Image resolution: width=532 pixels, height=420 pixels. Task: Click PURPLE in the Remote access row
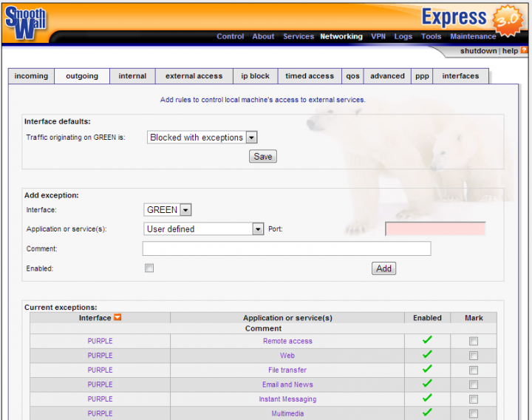tap(100, 341)
